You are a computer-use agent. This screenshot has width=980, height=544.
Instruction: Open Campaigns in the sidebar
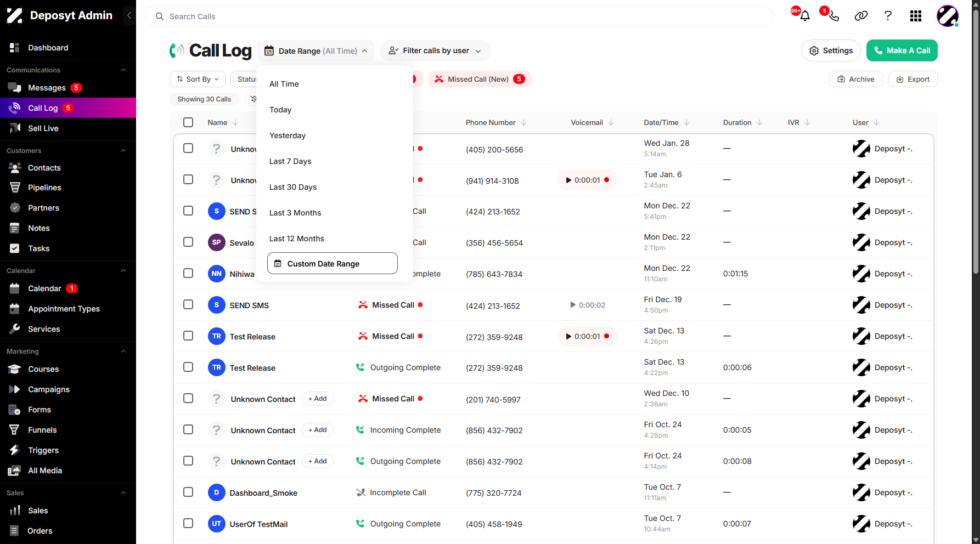click(49, 389)
